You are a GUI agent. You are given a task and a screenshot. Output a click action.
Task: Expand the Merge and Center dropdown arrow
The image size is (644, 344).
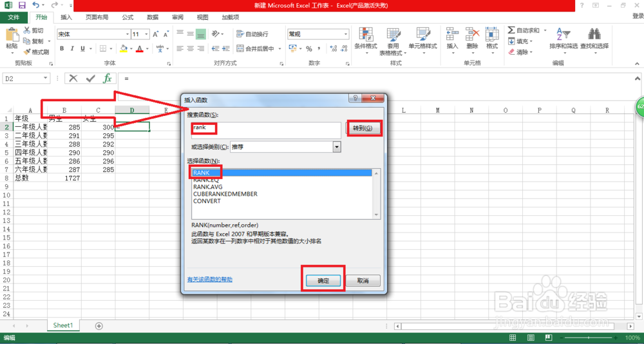(280, 48)
